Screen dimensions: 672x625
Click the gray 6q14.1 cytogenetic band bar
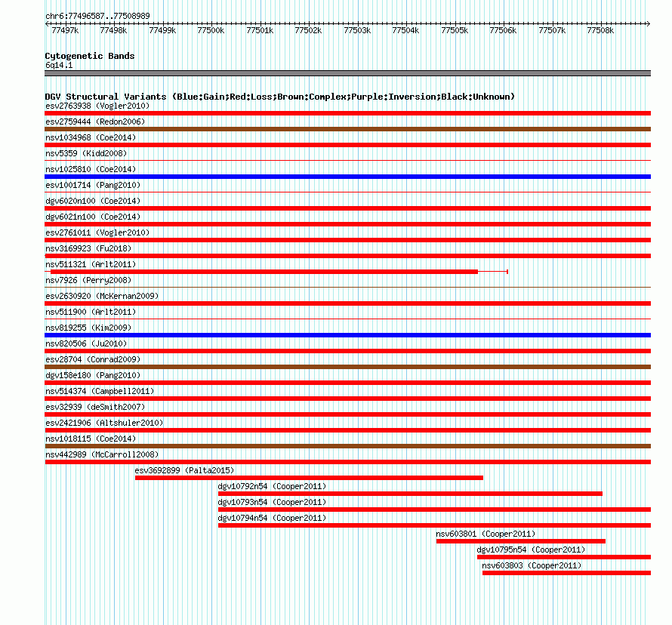click(x=347, y=73)
